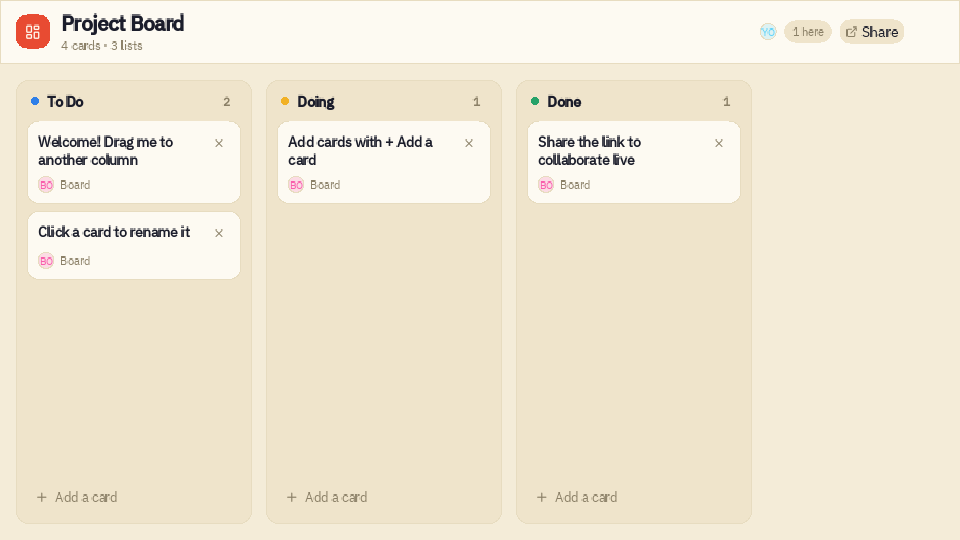Click the 'To Do' list title
Image resolution: width=960 pixels, height=540 pixels.
(65, 102)
